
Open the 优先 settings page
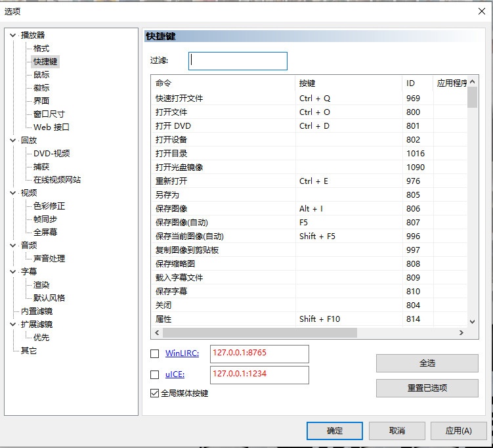pyautogui.click(x=41, y=338)
